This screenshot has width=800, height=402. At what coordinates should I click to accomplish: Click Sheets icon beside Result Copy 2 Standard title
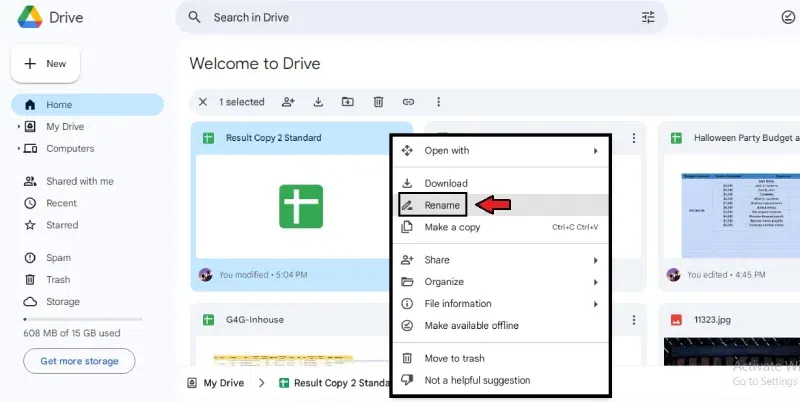click(208, 138)
